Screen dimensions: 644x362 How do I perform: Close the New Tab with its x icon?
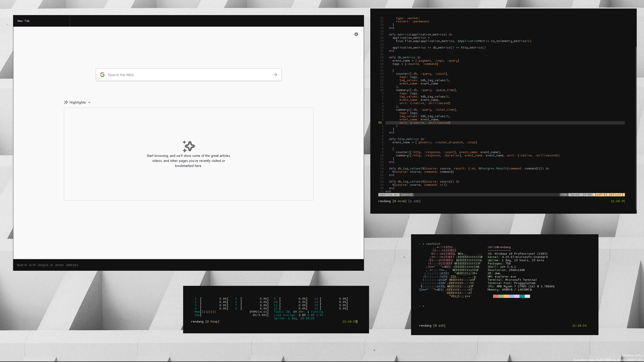click(x=64, y=21)
